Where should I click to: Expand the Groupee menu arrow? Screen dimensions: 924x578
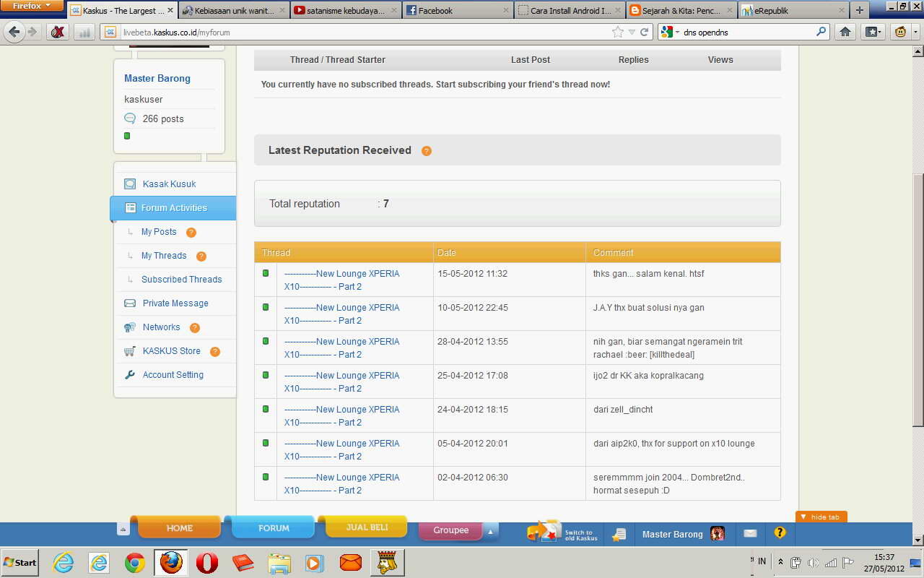click(490, 532)
